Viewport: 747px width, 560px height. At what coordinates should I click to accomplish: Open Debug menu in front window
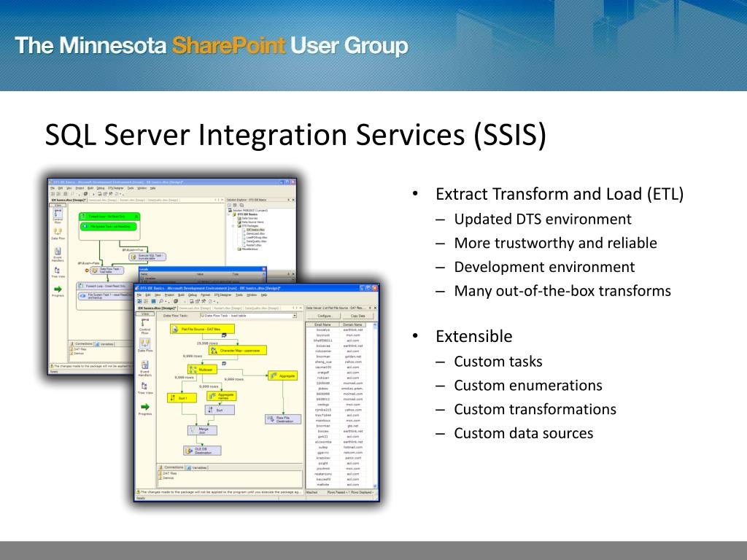click(193, 295)
